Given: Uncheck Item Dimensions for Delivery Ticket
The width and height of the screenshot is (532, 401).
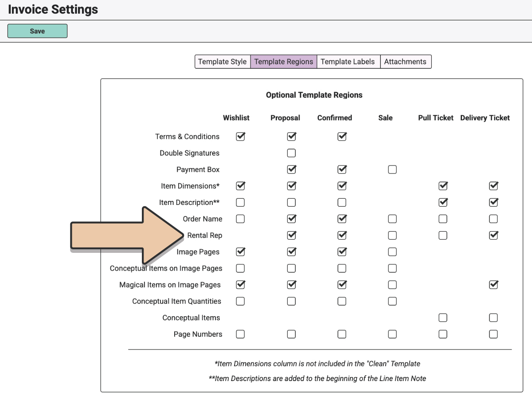Looking at the screenshot, I should pos(493,186).
